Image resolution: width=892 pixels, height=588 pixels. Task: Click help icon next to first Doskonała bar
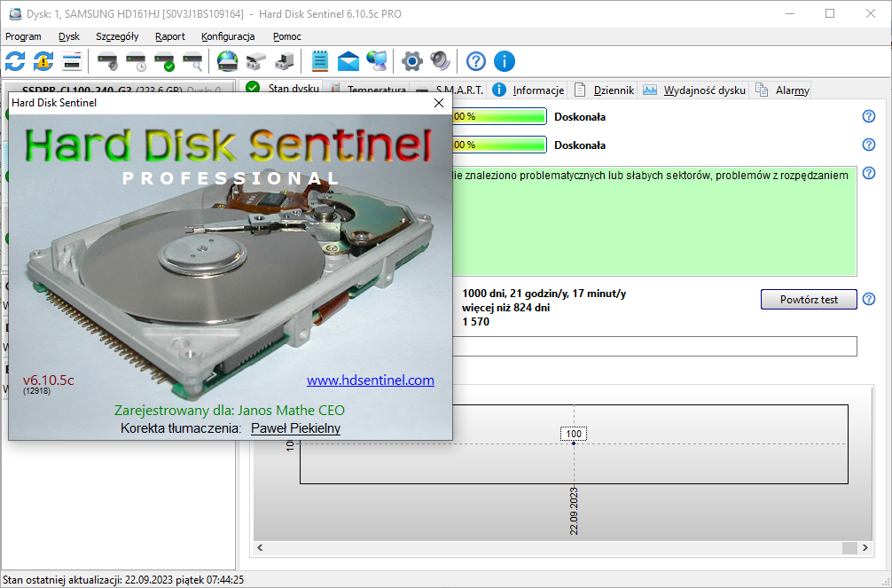(869, 116)
